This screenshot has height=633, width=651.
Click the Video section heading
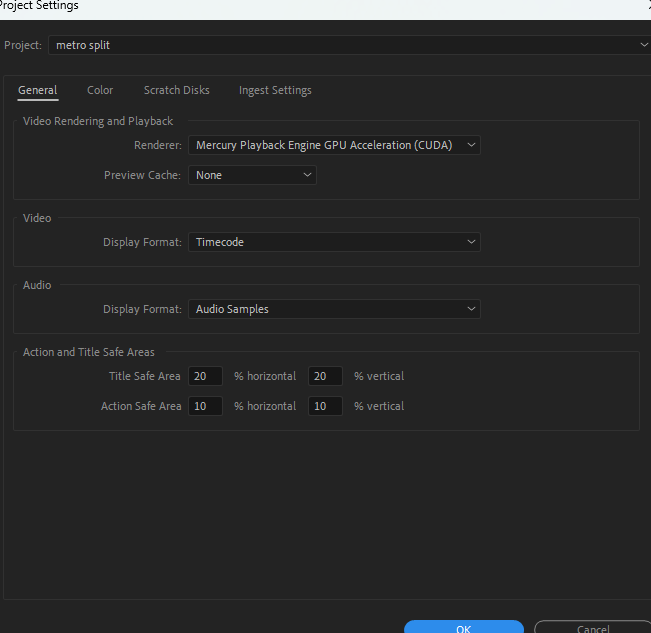click(37, 218)
